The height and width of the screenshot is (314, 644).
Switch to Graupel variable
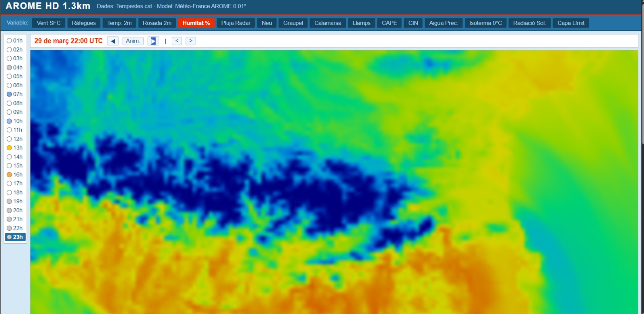293,23
